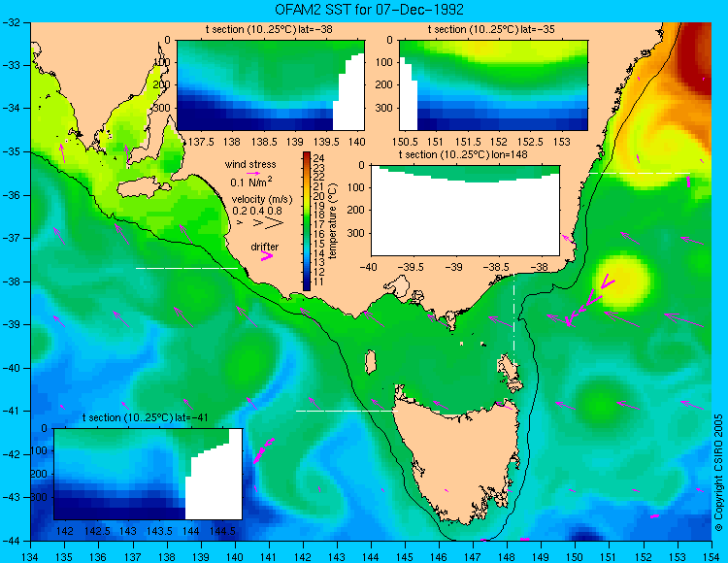Click the latitude axis label -37
Viewport: 728px width, 563px height.
coord(11,238)
